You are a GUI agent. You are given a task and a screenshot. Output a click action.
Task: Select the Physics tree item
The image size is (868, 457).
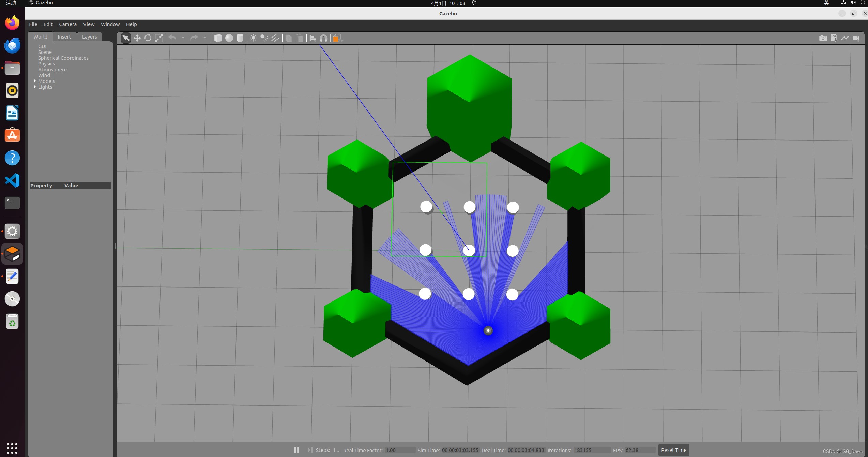pyautogui.click(x=46, y=63)
